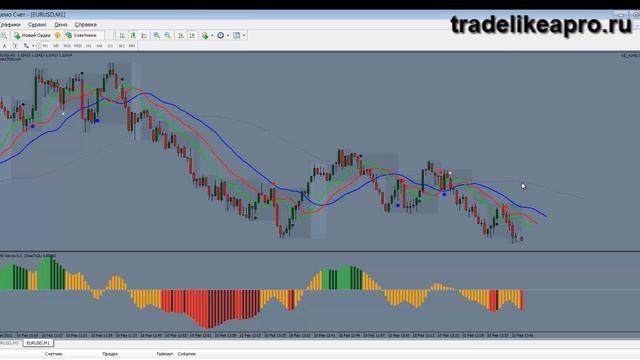Switch to the H4 timeframe

click(x=99, y=46)
